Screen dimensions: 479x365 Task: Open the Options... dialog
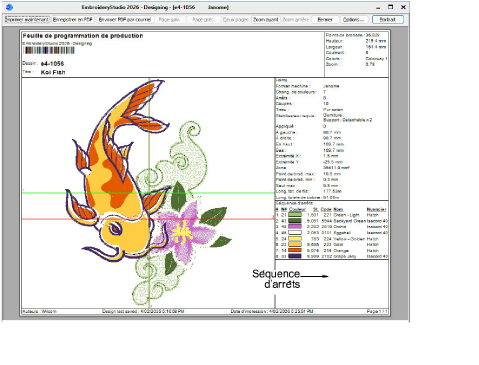[354, 20]
